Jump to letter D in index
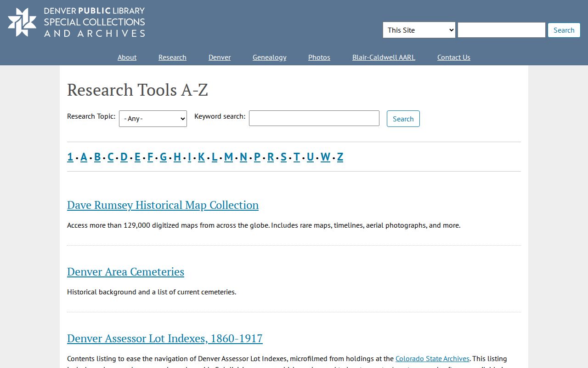 (124, 157)
